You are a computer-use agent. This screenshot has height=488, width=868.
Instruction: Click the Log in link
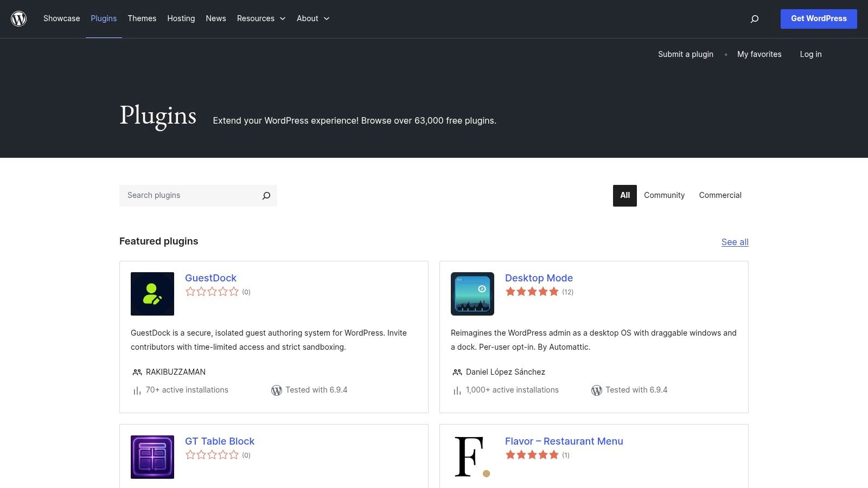point(811,54)
